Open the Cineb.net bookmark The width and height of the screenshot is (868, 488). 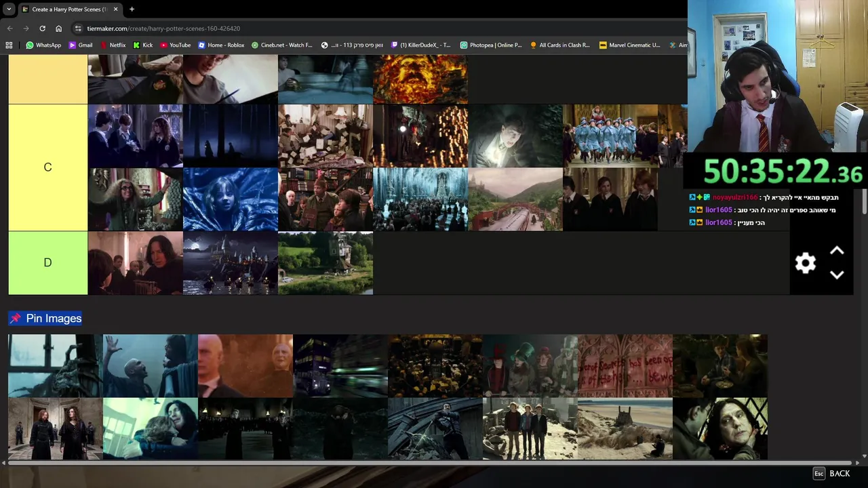(282, 45)
